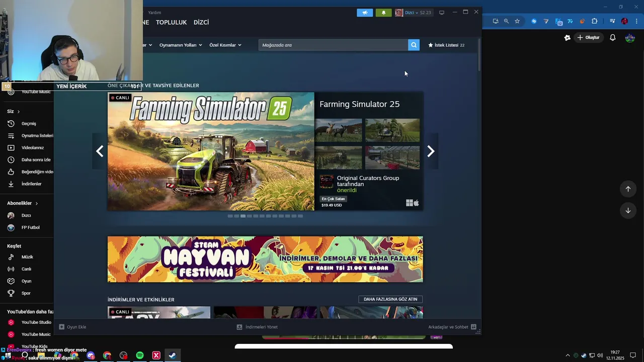Open the Steam taskbar icon
This screenshot has width=644, height=362.
(x=172, y=355)
